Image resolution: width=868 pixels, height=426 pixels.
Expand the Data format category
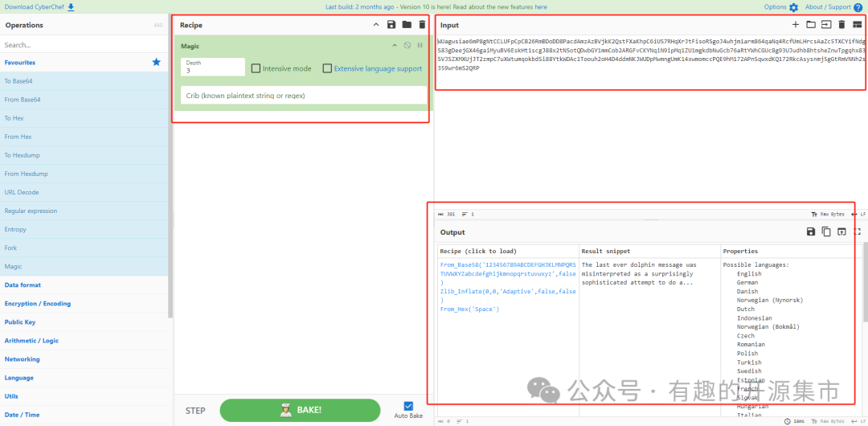[x=23, y=285]
